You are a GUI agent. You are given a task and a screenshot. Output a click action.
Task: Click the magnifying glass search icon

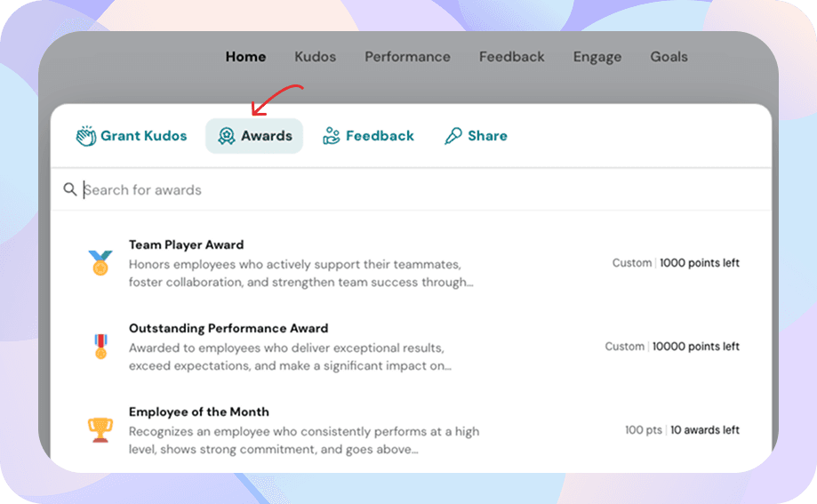pos(70,189)
